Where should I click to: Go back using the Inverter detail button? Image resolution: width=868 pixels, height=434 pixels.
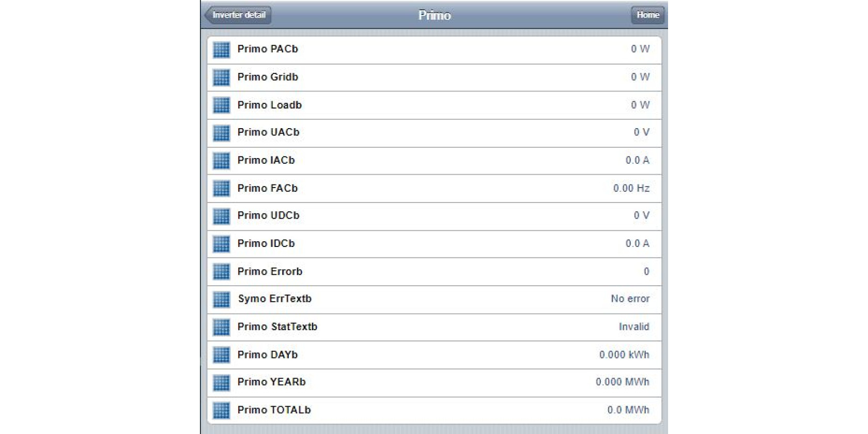[x=238, y=15]
